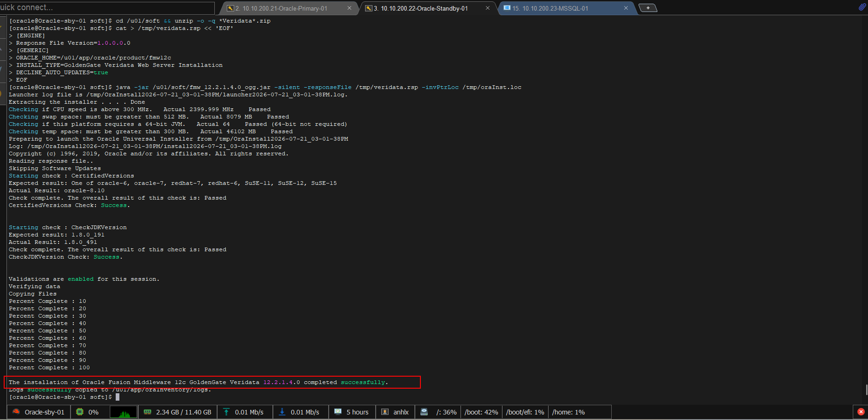868x420 pixels.
Task: Click the /boot: 42% disk usage entry
Action: tap(481, 412)
